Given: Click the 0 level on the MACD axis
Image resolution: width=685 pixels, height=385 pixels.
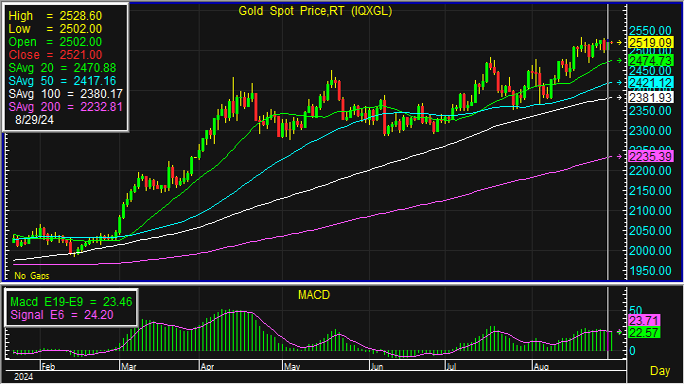Looking at the screenshot, I should (632, 351).
